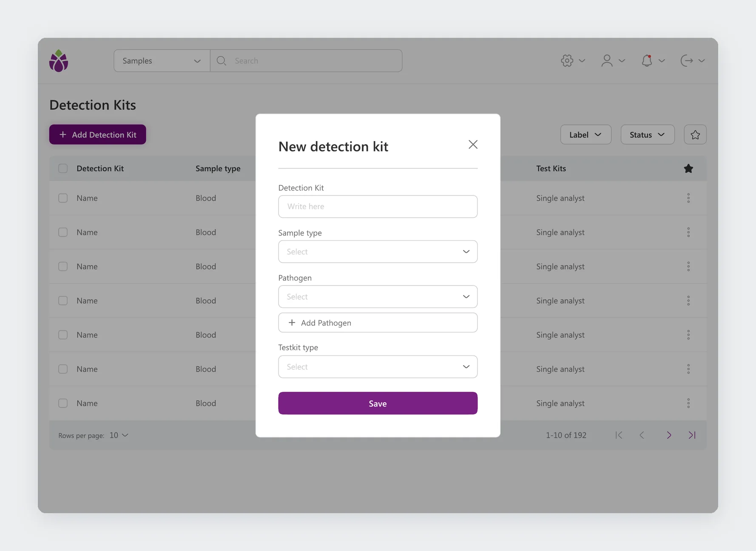Screen dimensions: 756x551
Task: Expand the Pathogen select field
Action: (x=378, y=297)
